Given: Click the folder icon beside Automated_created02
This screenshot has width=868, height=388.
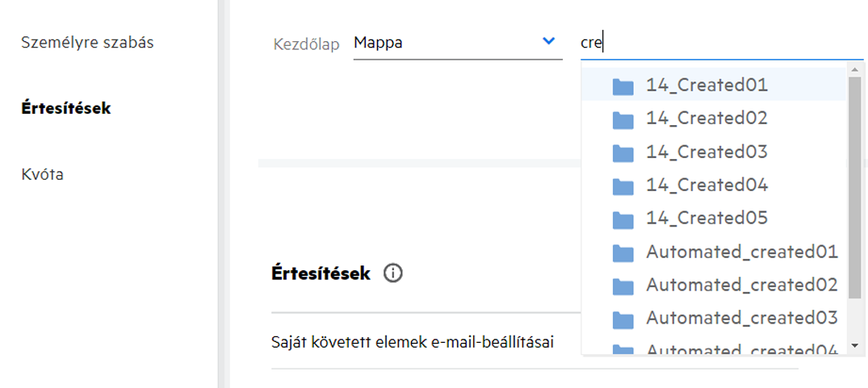Looking at the screenshot, I should point(623,286).
